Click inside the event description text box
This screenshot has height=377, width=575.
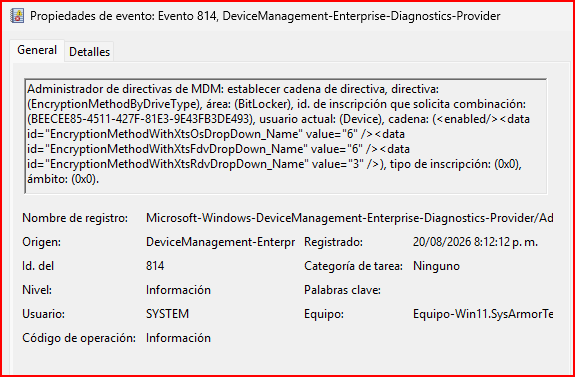click(x=286, y=136)
